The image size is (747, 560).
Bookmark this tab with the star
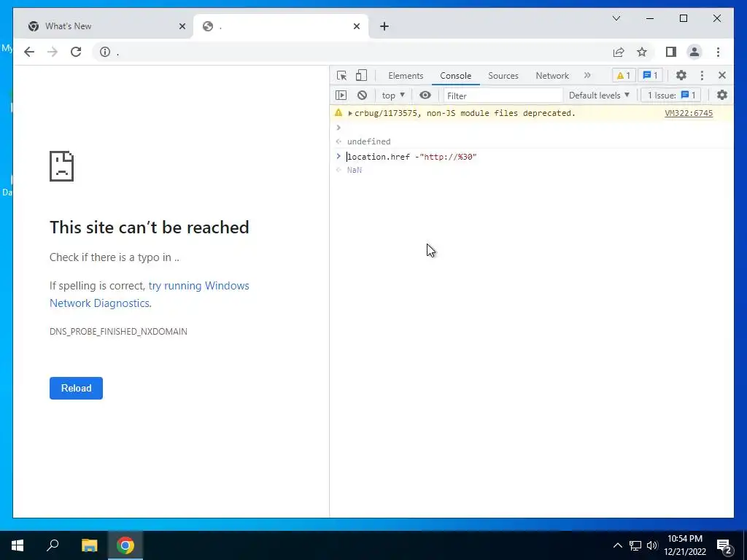pyautogui.click(x=642, y=52)
